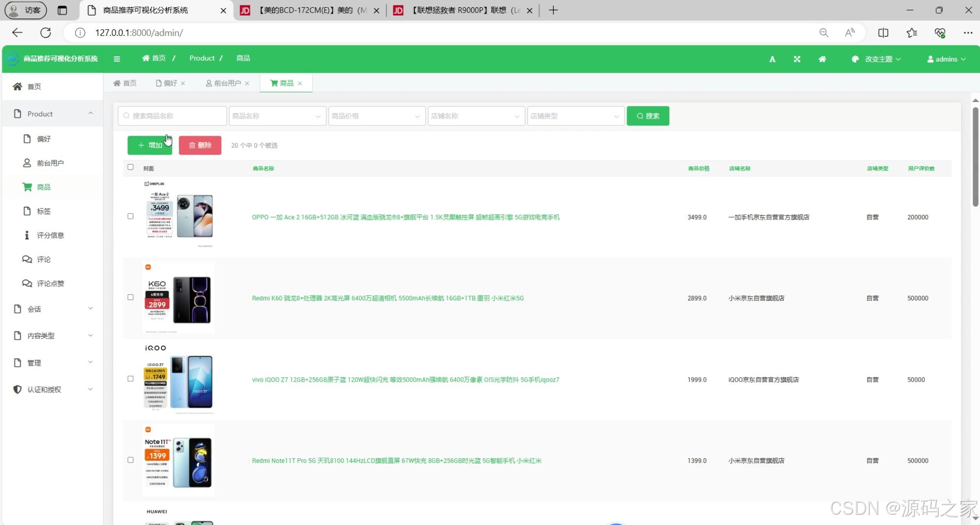Screen dimensions: 980x525
Task: Open the 店铺名称 filter dropdown
Action: [476, 116]
